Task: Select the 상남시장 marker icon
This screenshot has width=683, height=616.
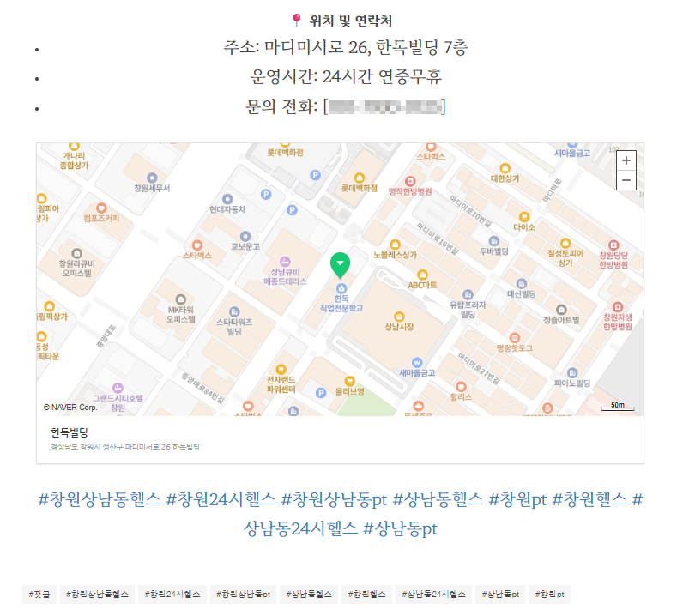Action: tap(399, 317)
